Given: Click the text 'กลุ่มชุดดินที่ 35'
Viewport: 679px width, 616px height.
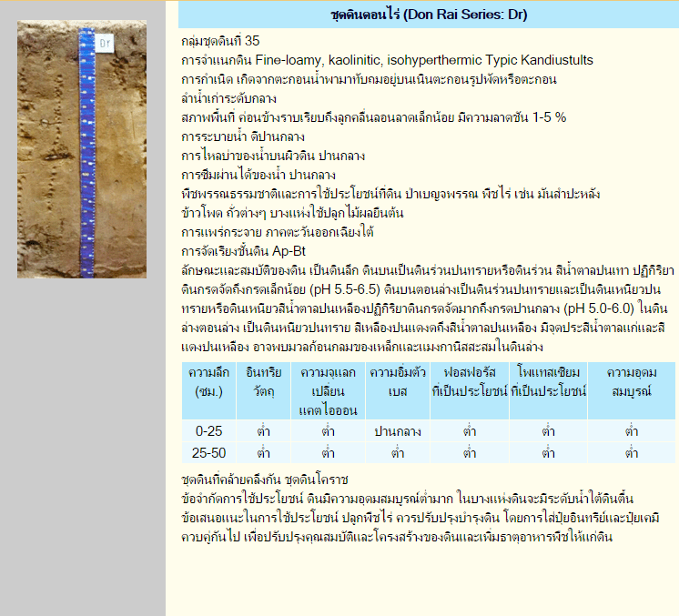Looking at the screenshot, I should [220, 41].
